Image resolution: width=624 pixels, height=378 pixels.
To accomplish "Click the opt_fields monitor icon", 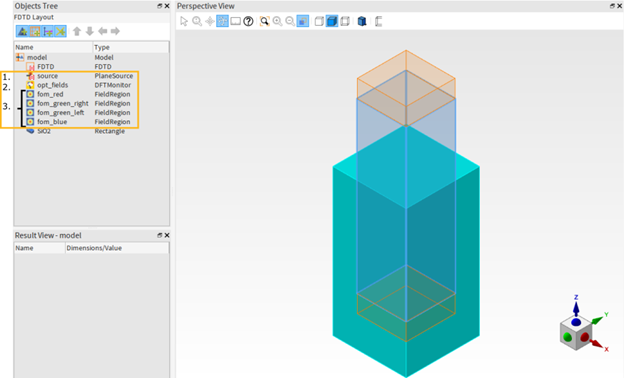I will click(30, 85).
